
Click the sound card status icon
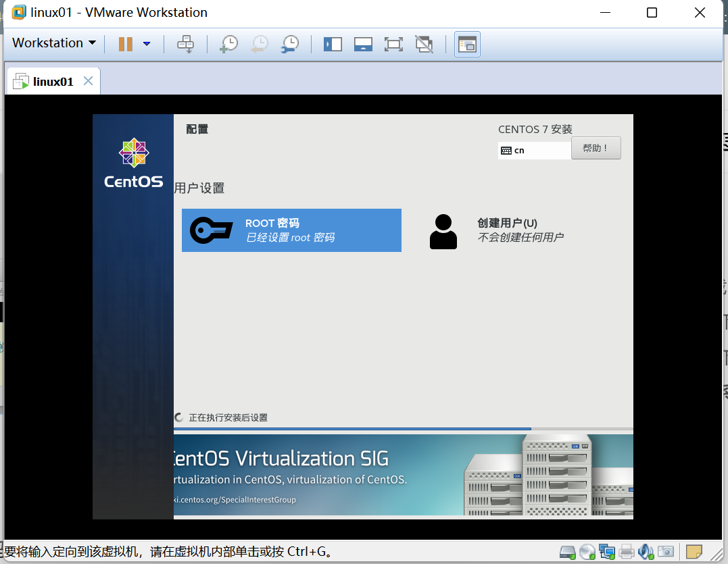pos(646,551)
